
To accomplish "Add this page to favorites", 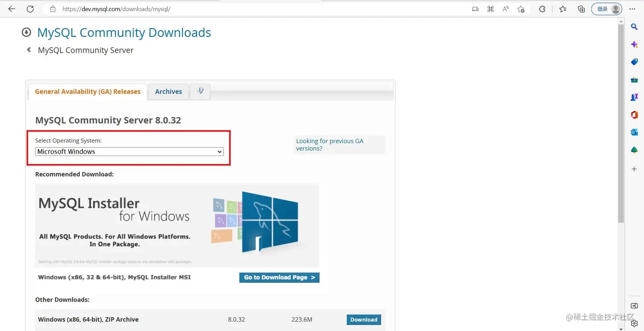I will pos(520,9).
